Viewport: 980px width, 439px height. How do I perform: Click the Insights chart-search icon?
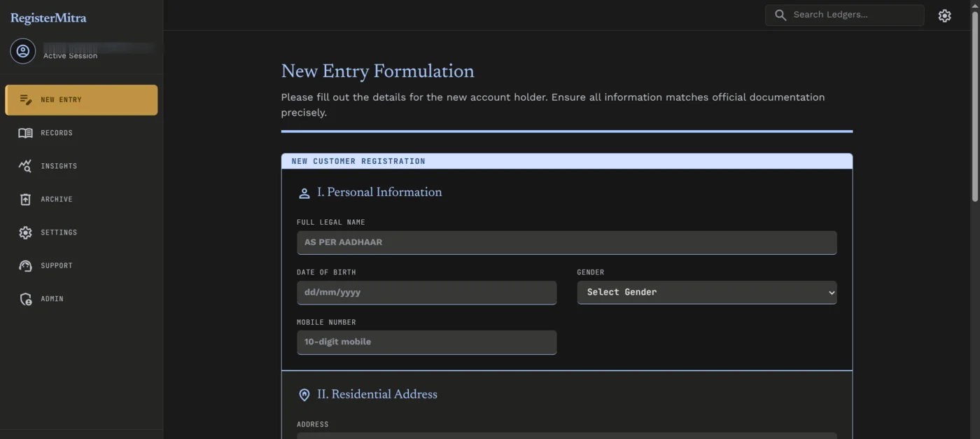(25, 166)
